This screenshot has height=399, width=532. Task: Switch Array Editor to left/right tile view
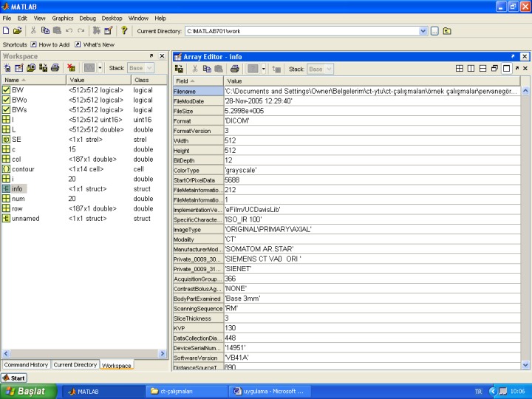tap(471, 69)
